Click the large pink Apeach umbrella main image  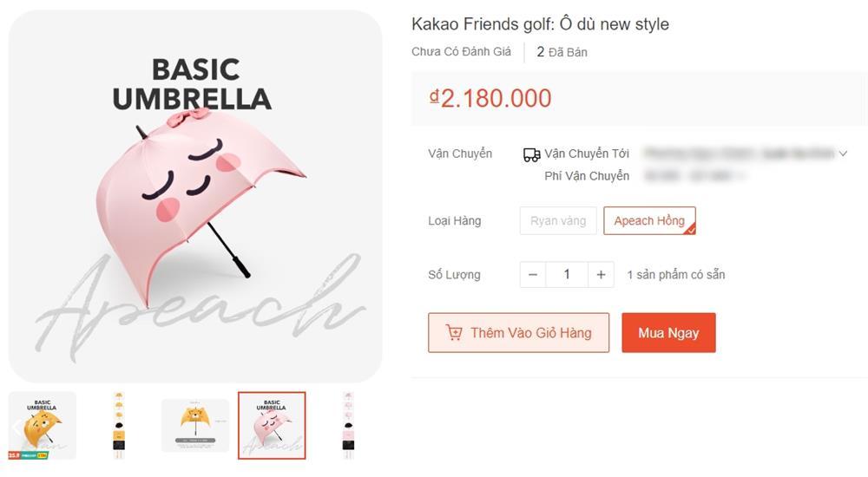coord(195,197)
